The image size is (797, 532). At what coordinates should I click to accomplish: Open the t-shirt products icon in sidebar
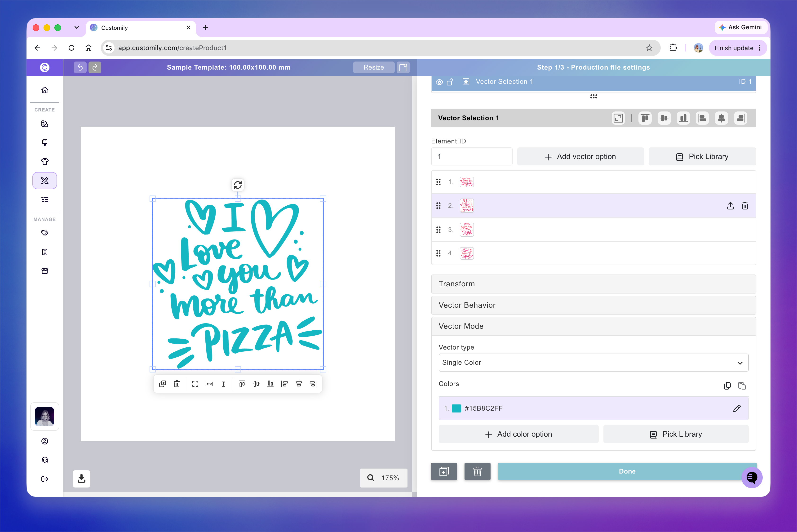click(x=45, y=161)
